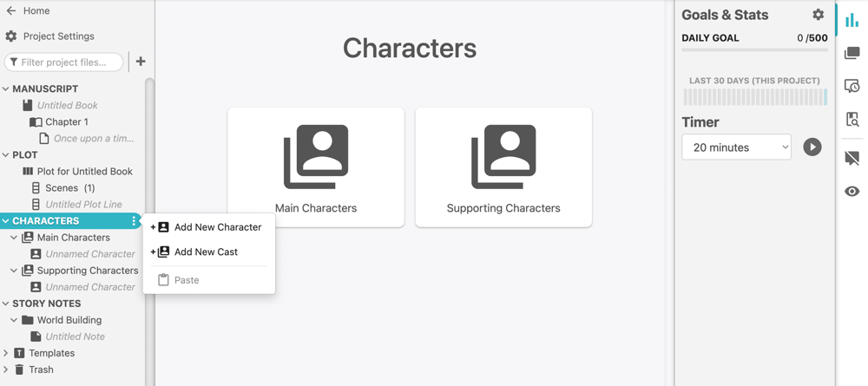This screenshot has height=386, width=868.
Task: Toggle the crossed-out comments panel icon
Action: click(852, 158)
